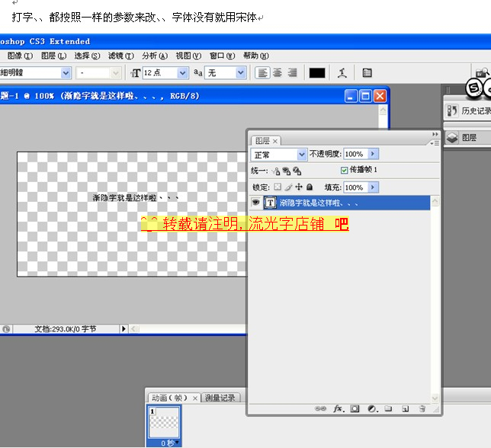Click lock transparent pixels icon

pos(278,187)
